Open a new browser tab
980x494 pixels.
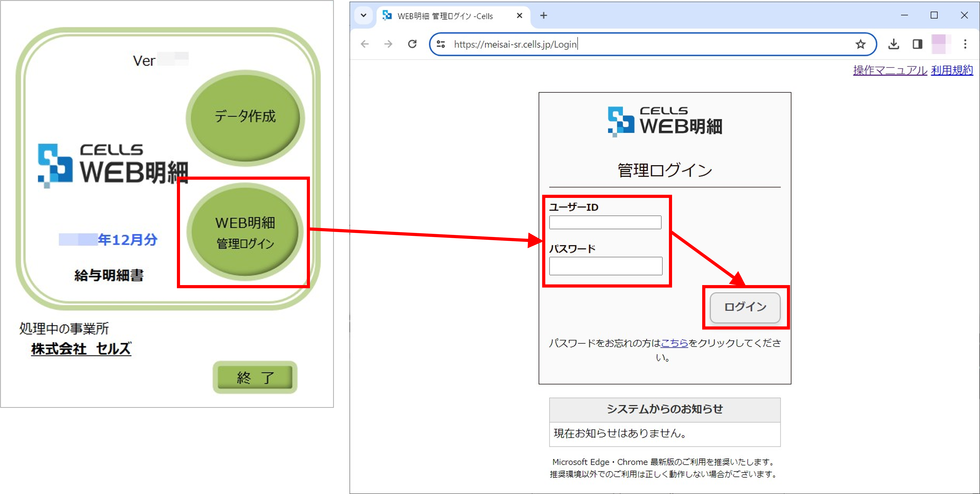pyautogui.click(x=543, y=16)
